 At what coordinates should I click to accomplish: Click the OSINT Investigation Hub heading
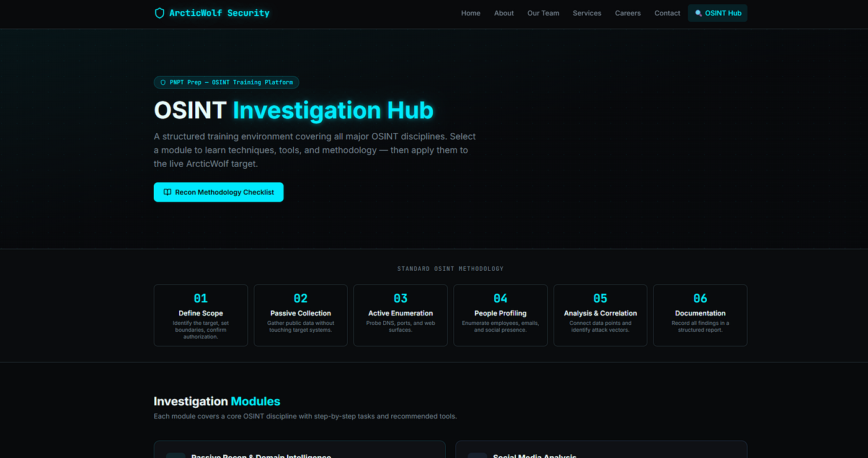tap(293, 110)
